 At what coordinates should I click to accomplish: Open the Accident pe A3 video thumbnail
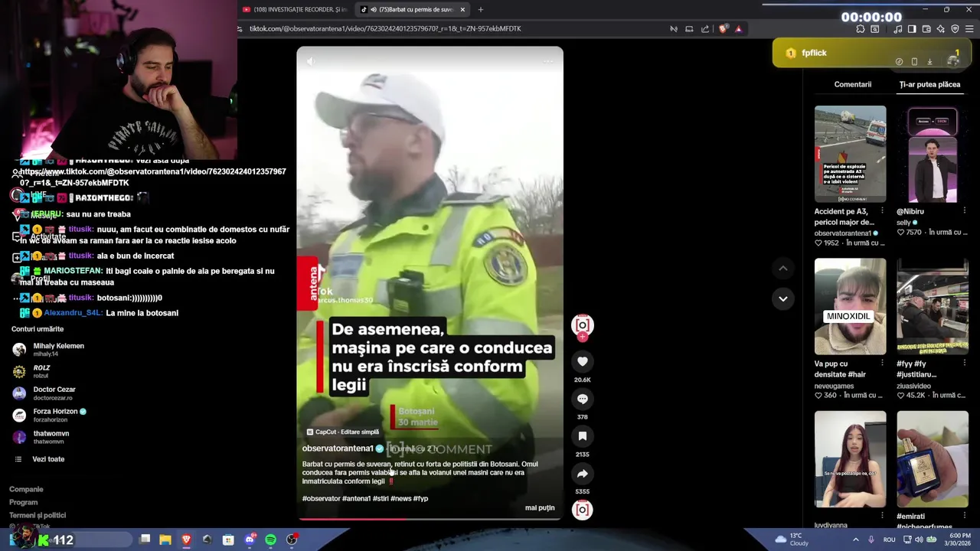(x=850, y=154)
